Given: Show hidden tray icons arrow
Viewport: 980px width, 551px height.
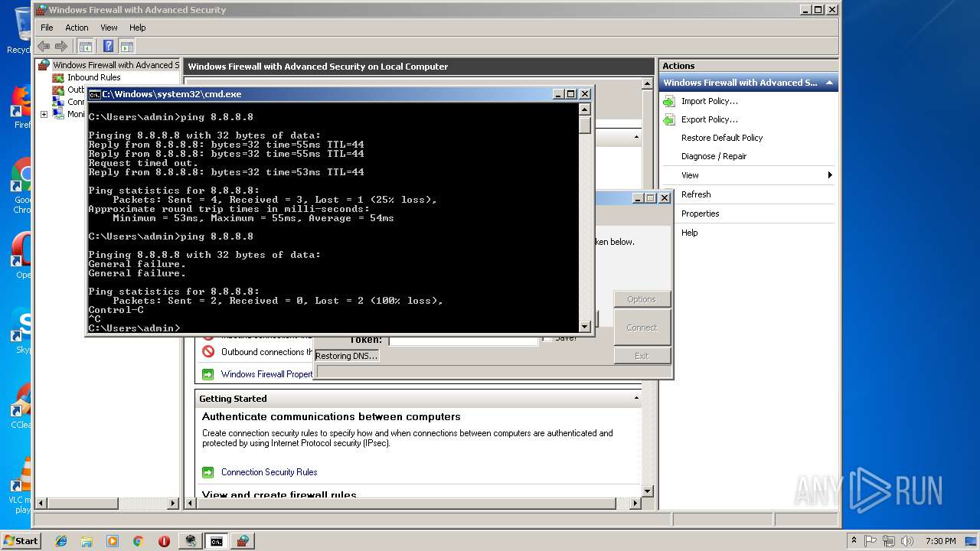Looking at the screenshot, I should click(854, 541).
